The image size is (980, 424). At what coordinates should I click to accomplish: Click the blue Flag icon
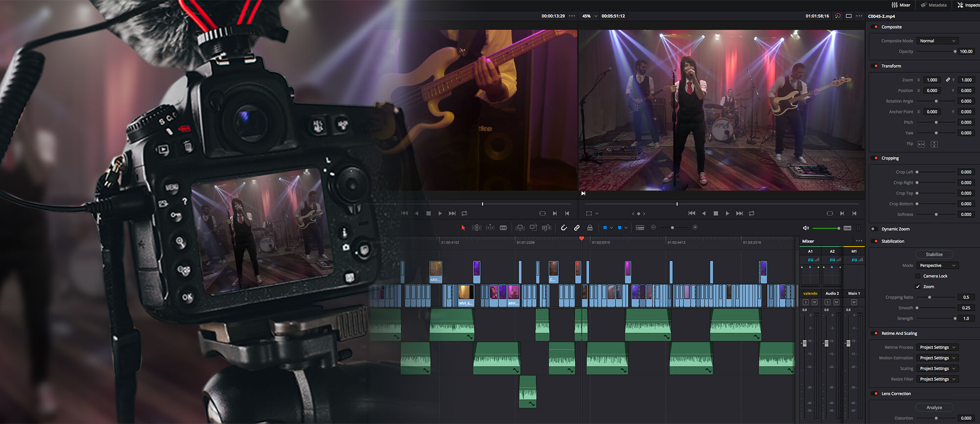coord(605,228)
